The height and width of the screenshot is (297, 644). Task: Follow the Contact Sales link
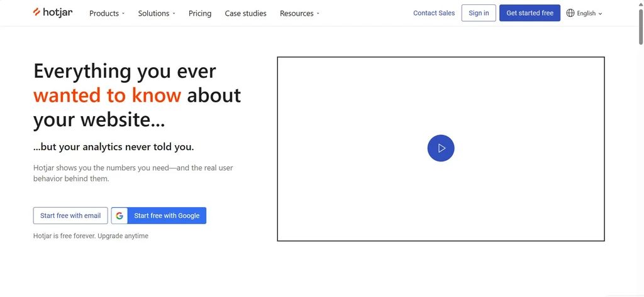tap(434, 13)
